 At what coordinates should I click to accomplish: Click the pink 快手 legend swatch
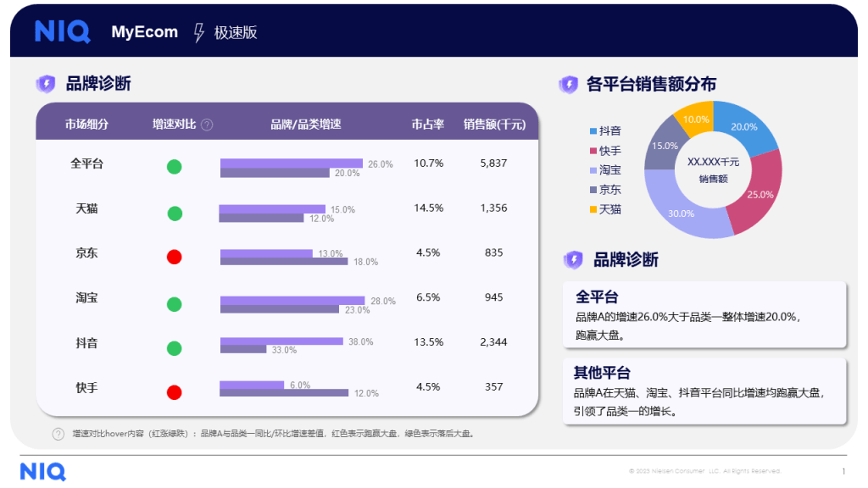(593, 151)
